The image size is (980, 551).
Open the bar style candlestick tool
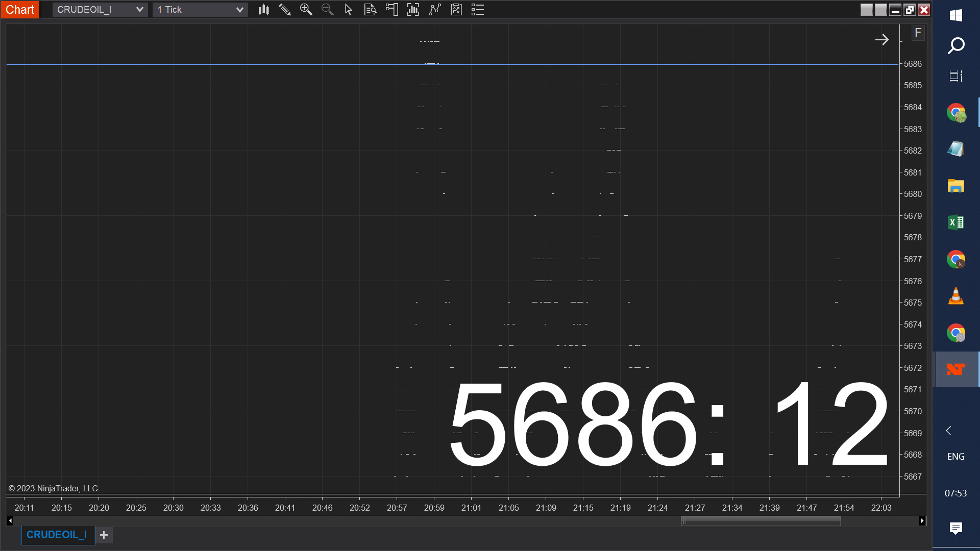pyautogui.click(x=263, y=10)
